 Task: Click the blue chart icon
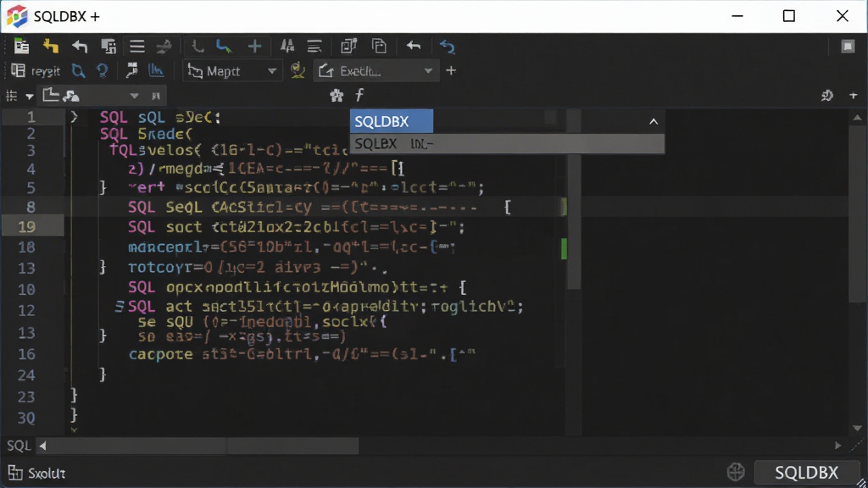pyautogui.click(x=156, y=71)
